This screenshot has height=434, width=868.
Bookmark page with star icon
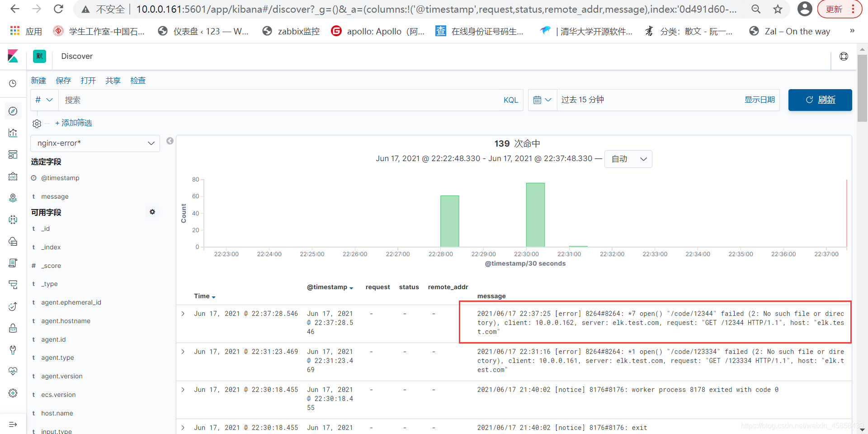(778, 9)
